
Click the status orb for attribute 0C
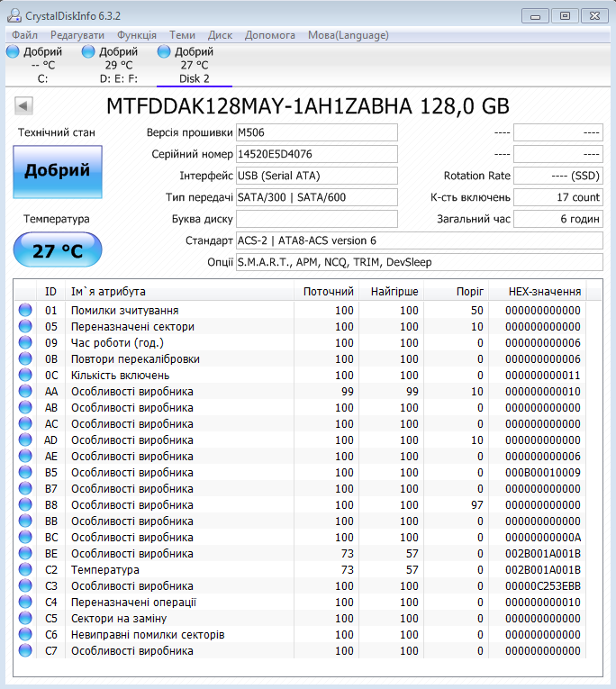[x=25, y=376]
